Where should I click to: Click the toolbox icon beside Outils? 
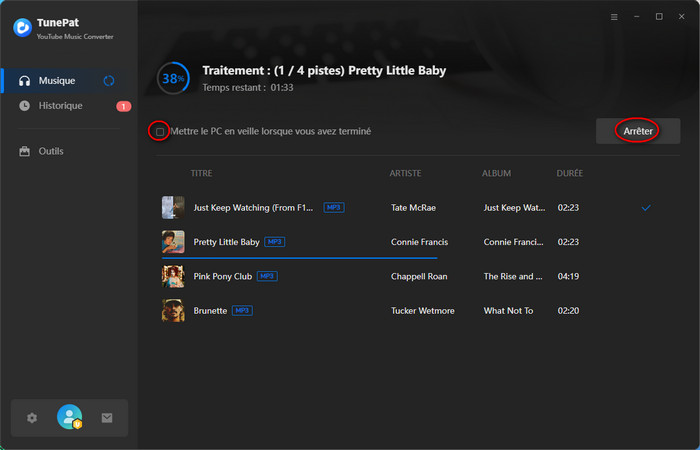25,151
